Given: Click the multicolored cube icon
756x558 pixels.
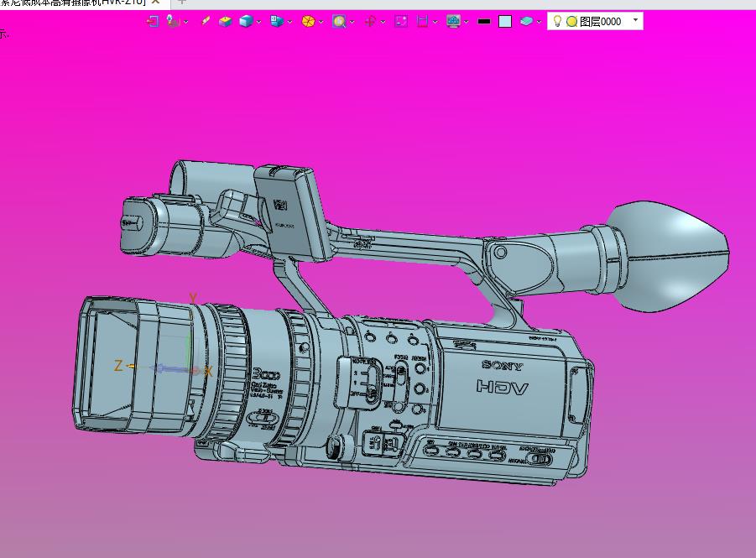Looking at the screenshot, I should (x=225, y=21).
